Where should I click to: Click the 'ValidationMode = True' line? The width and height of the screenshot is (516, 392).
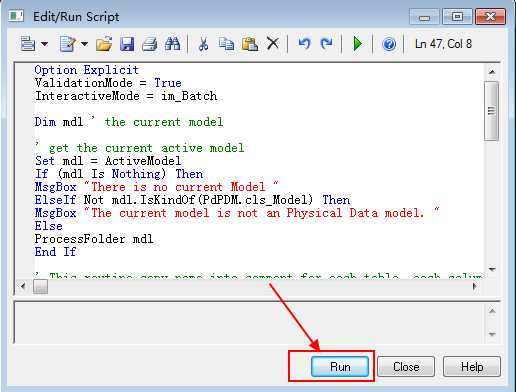[108, 83]
